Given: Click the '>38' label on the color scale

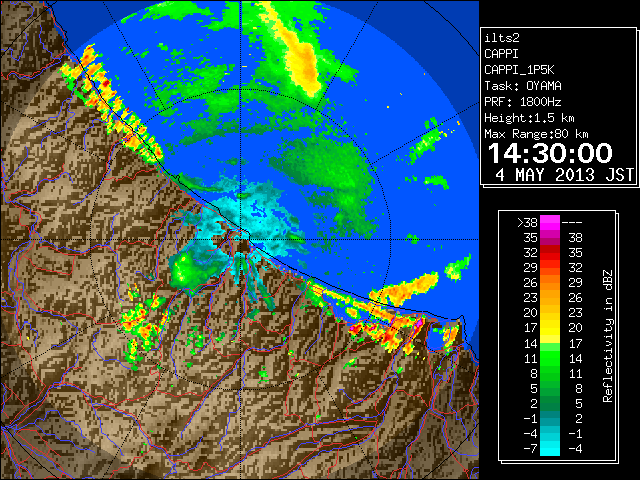Looking at the screenshot, I should click(x=527, y=222).
